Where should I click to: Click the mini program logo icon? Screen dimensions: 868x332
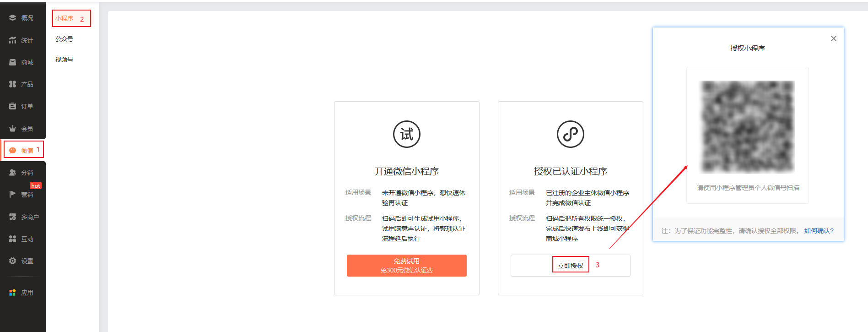click(x=570, y=134)
